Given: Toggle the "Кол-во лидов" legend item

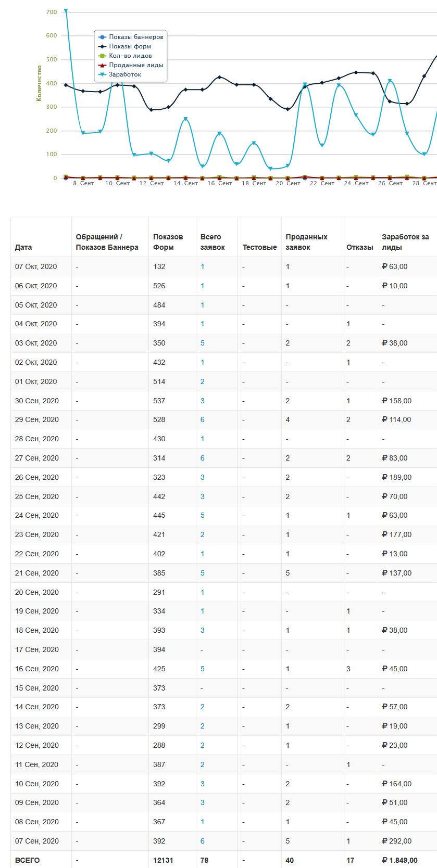Looking at the screenshot, I should (130, 56).
